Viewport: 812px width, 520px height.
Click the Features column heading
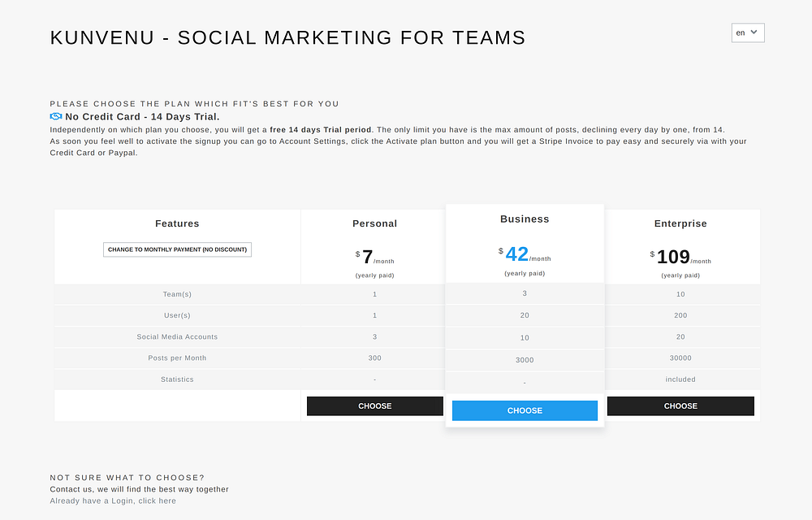[177, 223]
